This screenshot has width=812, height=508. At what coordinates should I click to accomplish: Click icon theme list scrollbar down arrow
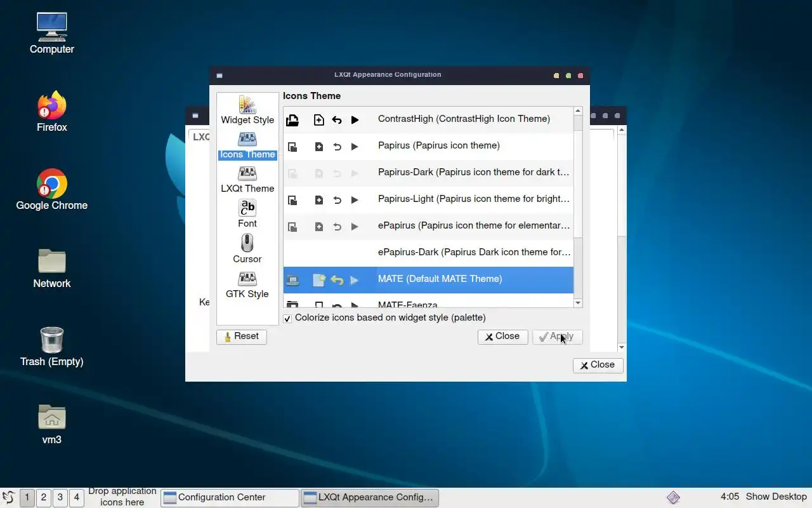click(x=578, y=303)
